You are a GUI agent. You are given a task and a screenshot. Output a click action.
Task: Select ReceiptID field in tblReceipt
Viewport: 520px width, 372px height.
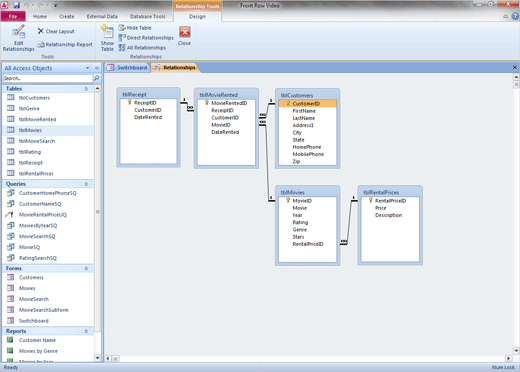click(x=145, y=103)
